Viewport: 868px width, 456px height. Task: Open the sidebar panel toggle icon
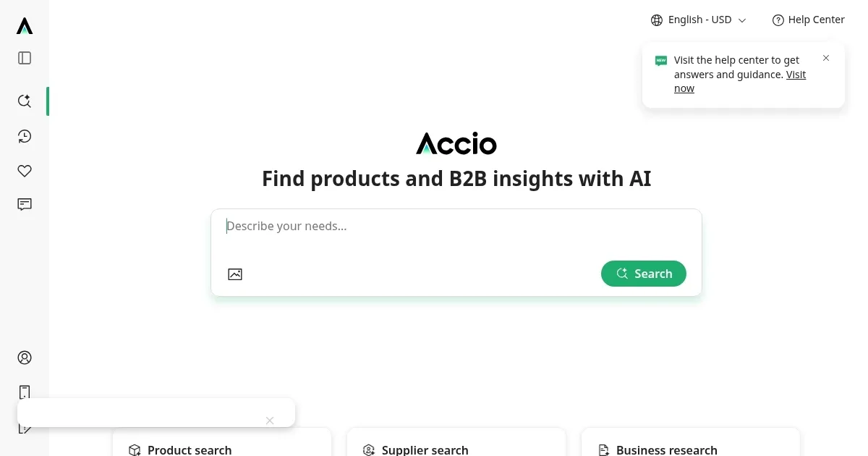(24, 57)
